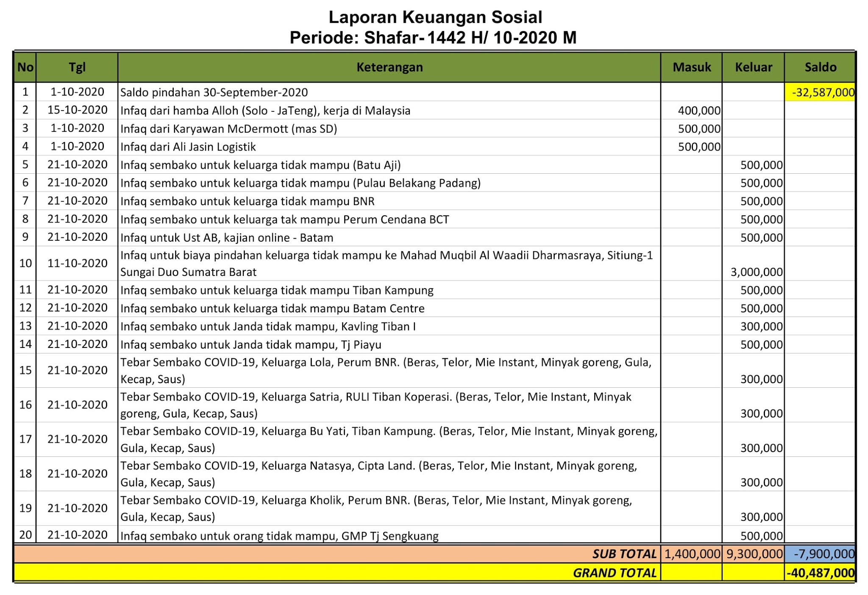
Task: Select the GRAND TOTAL label row
Action: 614,571
